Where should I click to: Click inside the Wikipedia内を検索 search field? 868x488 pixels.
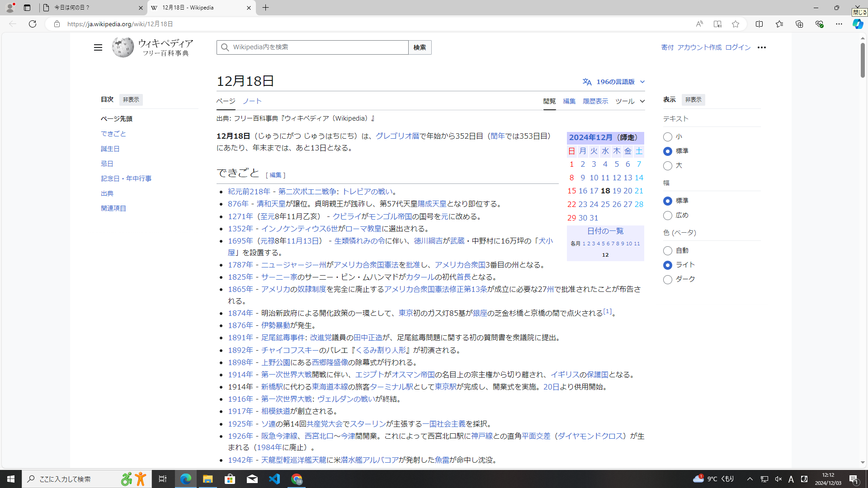312,47
